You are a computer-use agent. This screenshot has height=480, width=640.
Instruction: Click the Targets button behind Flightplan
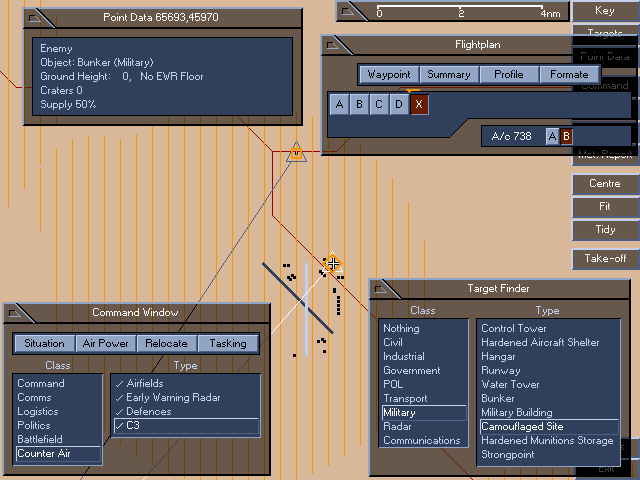coord(605,31)
